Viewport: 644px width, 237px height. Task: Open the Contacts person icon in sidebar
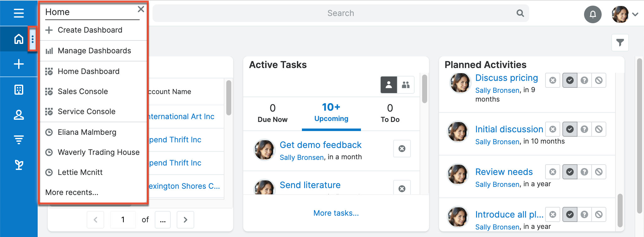coord(19,115)
